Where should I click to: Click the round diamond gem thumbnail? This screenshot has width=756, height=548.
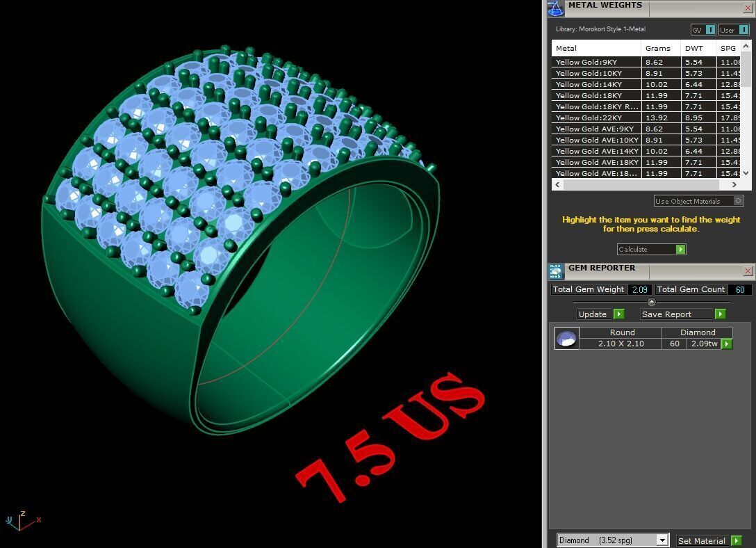pos(566,338)
